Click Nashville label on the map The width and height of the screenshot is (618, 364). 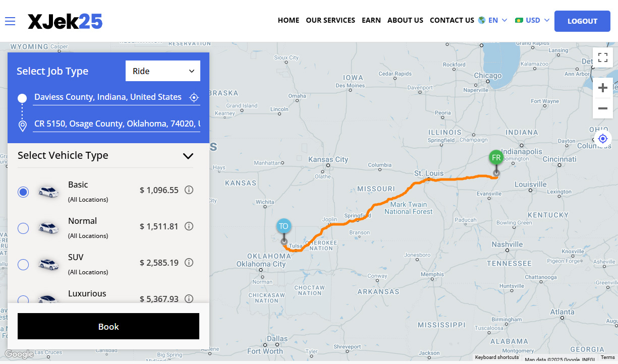tap(508, 244)
